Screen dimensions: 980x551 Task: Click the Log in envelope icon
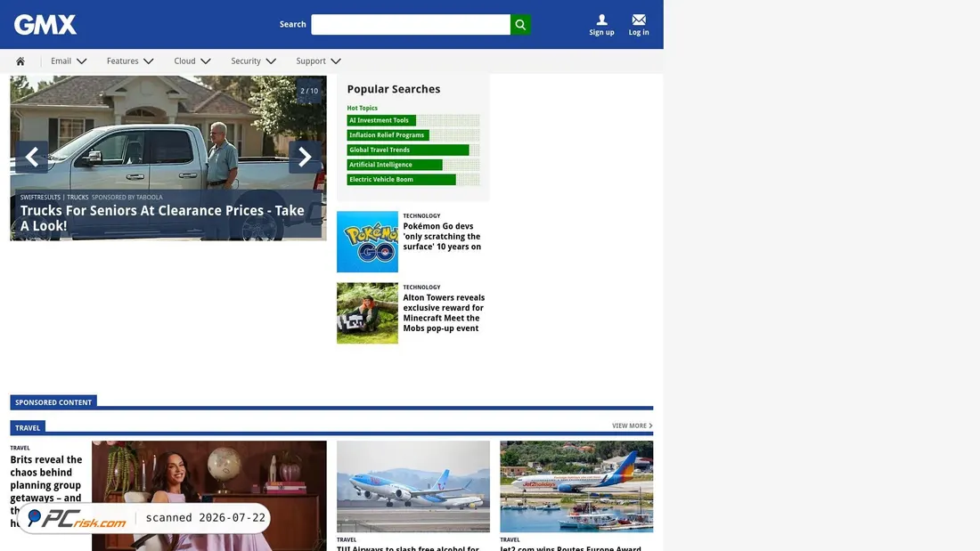tap(638, 20)
